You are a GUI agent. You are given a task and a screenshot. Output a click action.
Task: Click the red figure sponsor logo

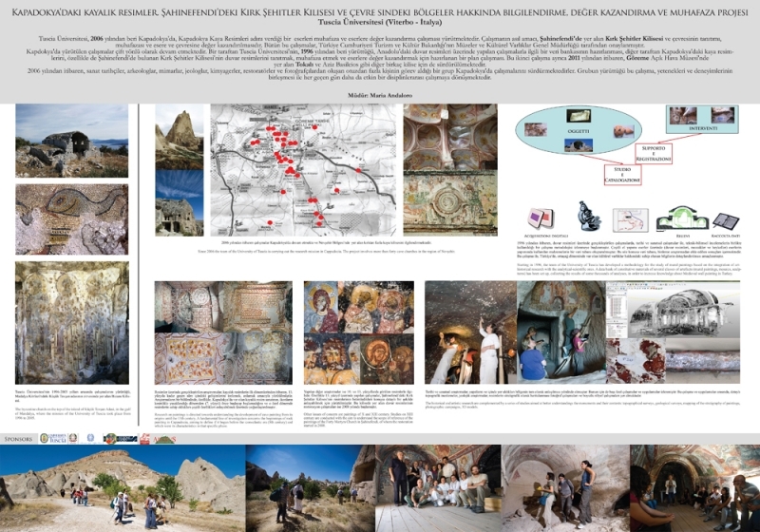144,439
